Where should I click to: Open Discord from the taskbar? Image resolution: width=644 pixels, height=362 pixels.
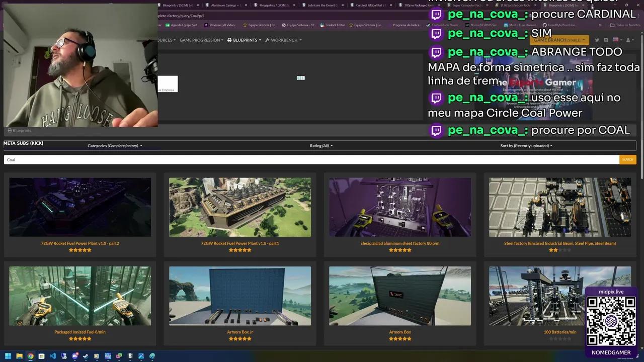click(74, 356)
